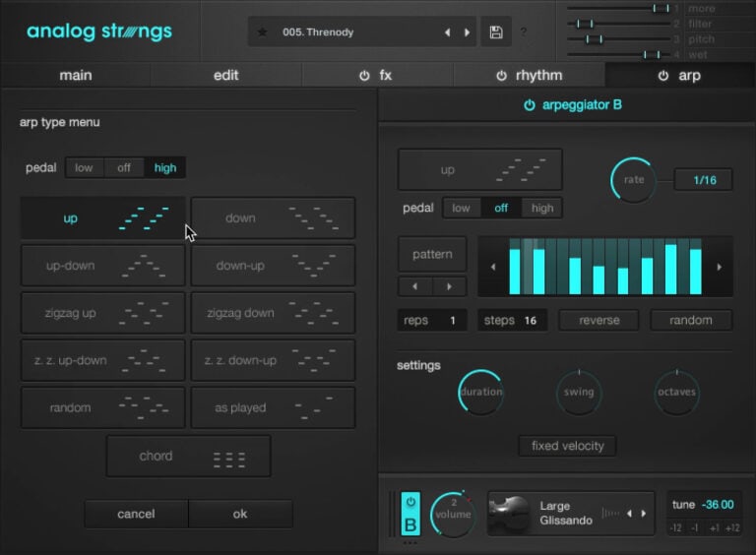Confirm arp type with ok
The height and width of the screenshot is (555, 756).
(240, 514)
